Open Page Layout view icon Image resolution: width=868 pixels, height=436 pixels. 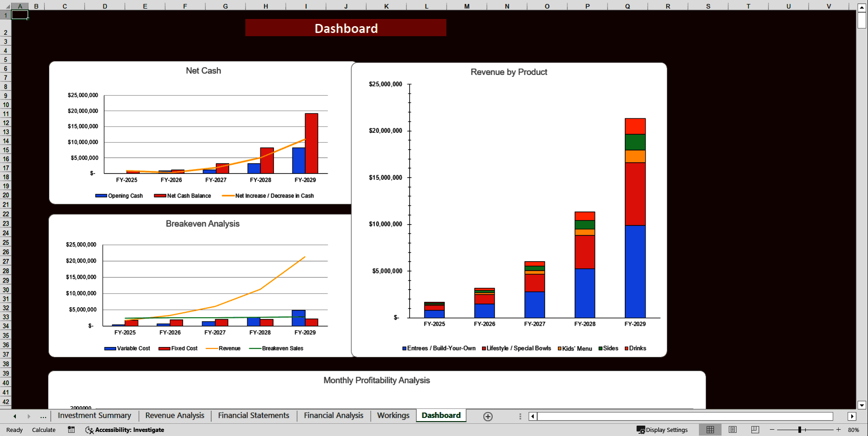[732, 430]
